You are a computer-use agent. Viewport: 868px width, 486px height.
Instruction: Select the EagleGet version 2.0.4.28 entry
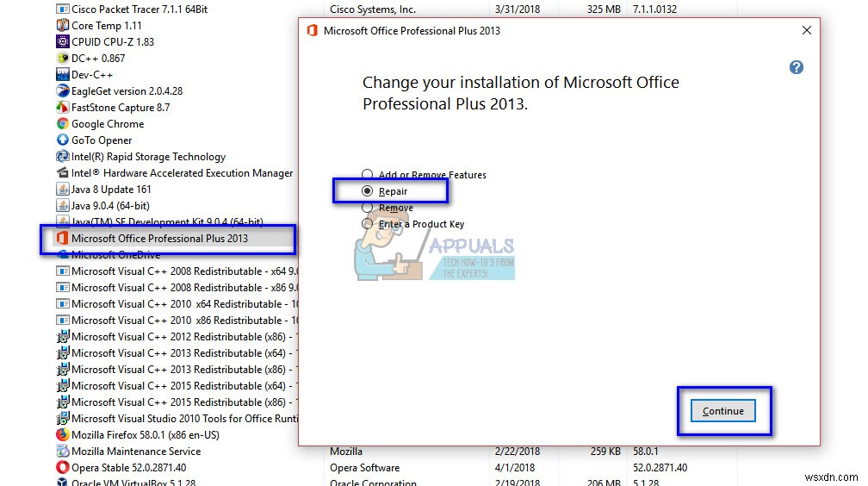pos(127,91)
